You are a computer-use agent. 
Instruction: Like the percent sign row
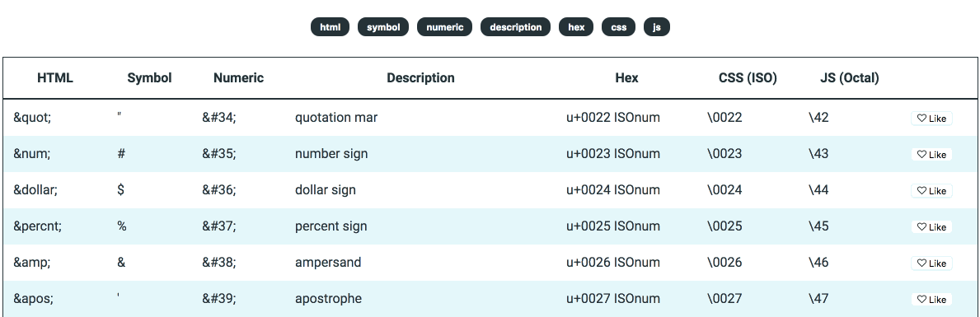[x=931, y=226]
